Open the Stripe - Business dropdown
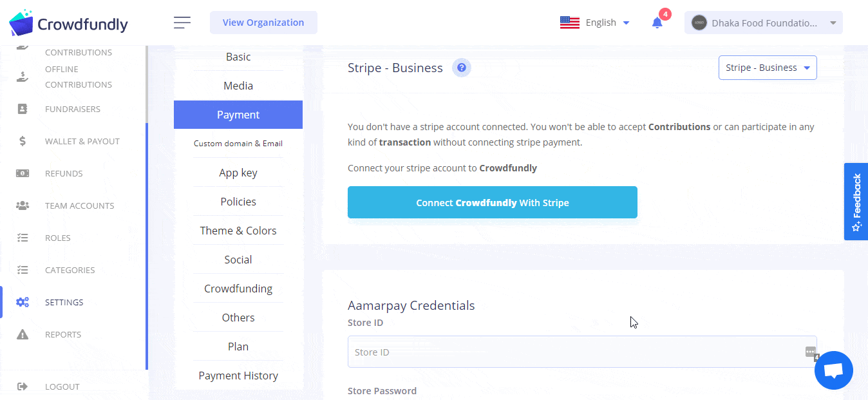Image resolution: width=868 pixels, height=400 pixels. (768, 68)
